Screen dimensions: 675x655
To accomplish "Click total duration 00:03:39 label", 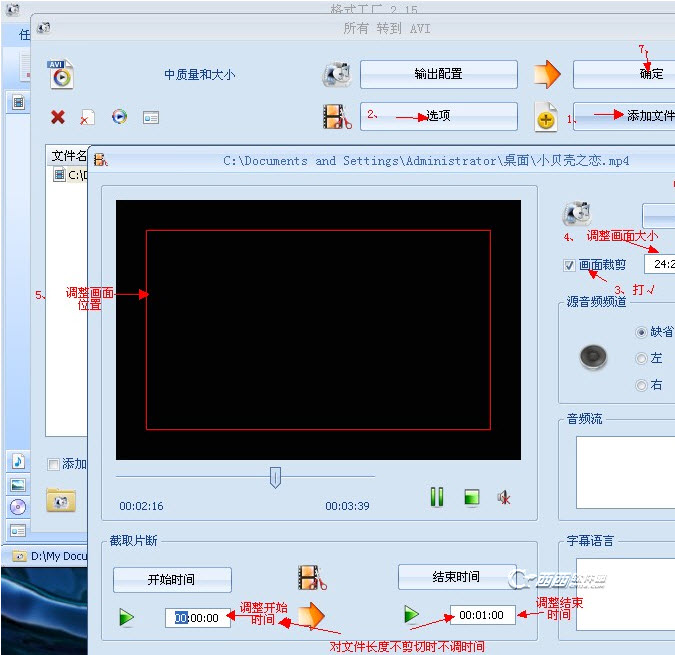I will tap(347, 506).
